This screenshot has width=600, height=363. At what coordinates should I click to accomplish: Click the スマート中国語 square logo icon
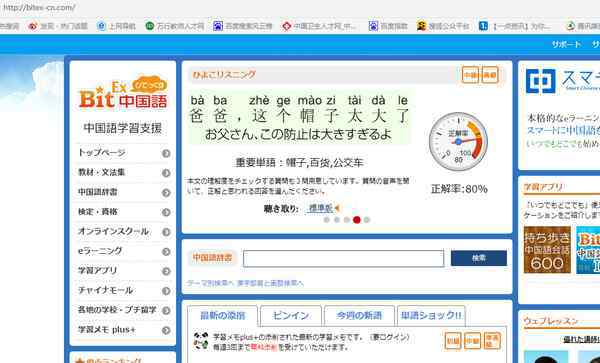(540, 81)
